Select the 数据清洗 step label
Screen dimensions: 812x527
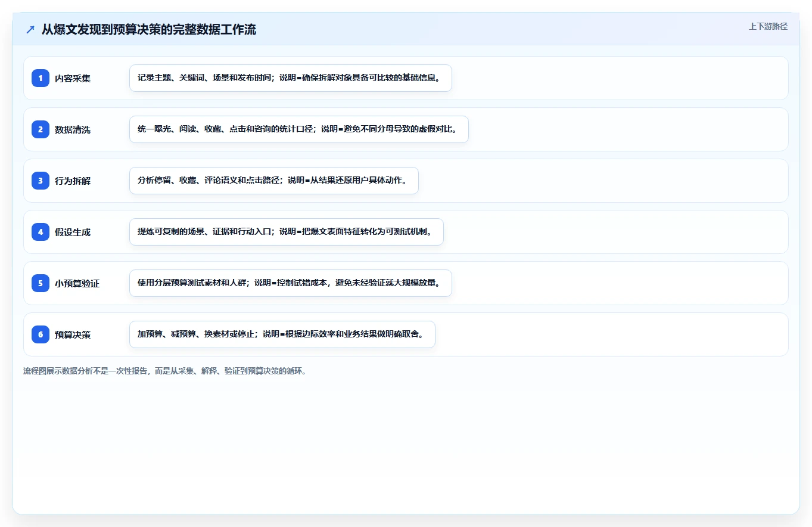point(73,130)
